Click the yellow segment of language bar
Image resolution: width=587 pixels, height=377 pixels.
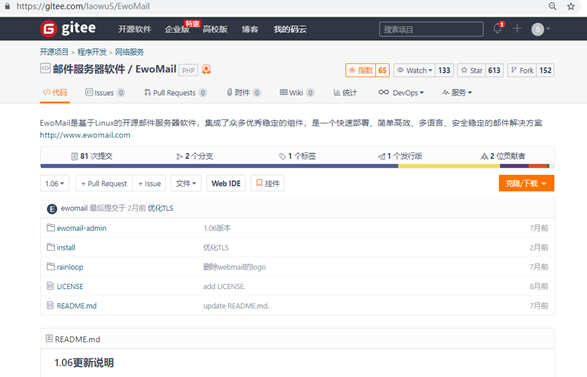(x=449, y=166)
